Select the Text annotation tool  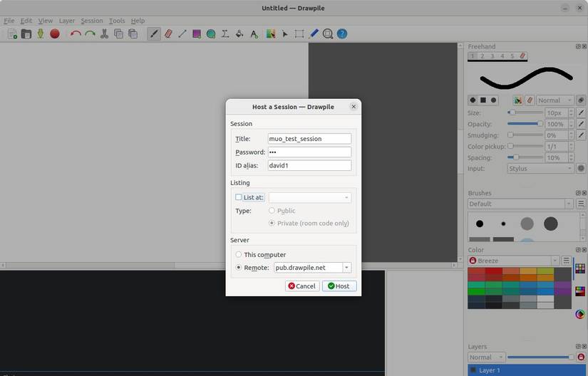[254, 33]
